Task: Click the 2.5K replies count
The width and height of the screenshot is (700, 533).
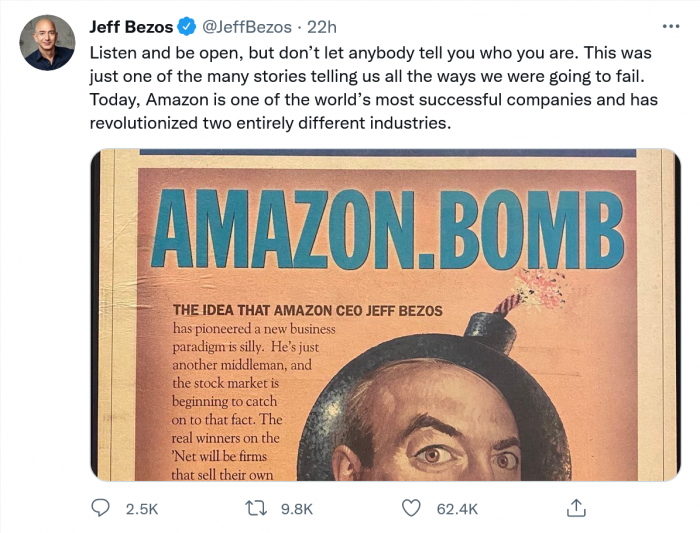Action: coord(141,509)
